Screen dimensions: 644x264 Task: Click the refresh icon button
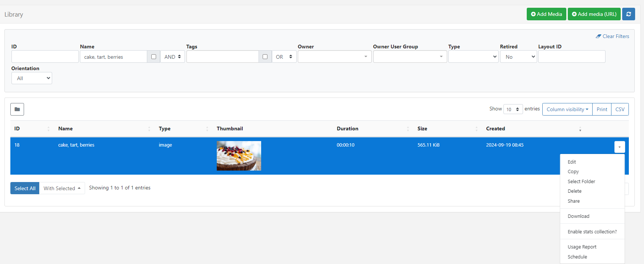click(x=628, y=14)
